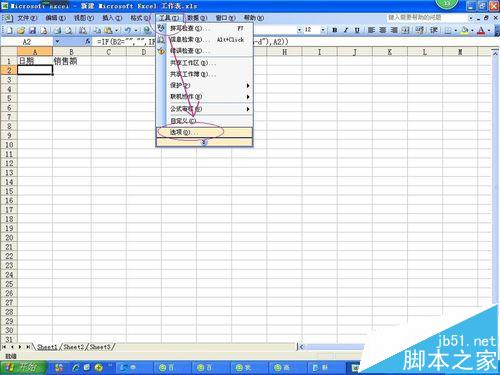Switch to Sheet3 tab
This screenshot has width=500, height=375.
100,347
